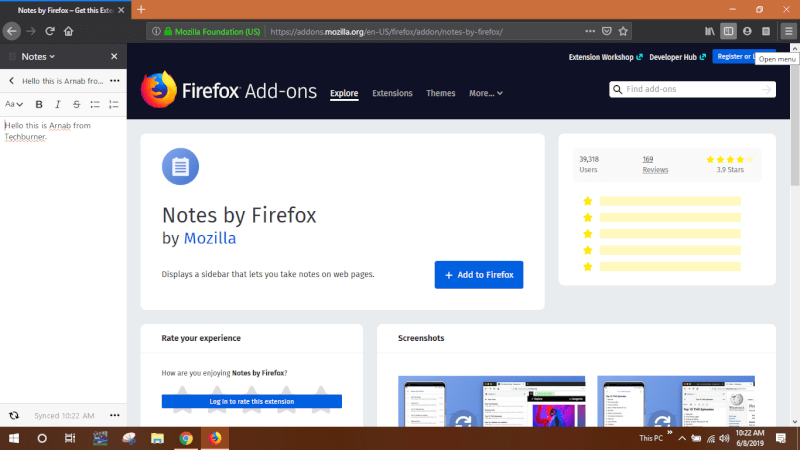Bookmark this page with star icon
This screenshot has width=800, height=450.
click(x=623, y=31)
